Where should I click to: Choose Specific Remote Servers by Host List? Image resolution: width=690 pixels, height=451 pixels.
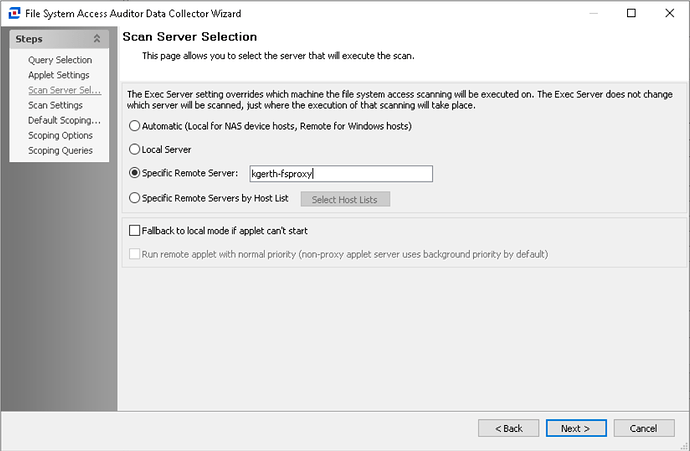[134, 198]
